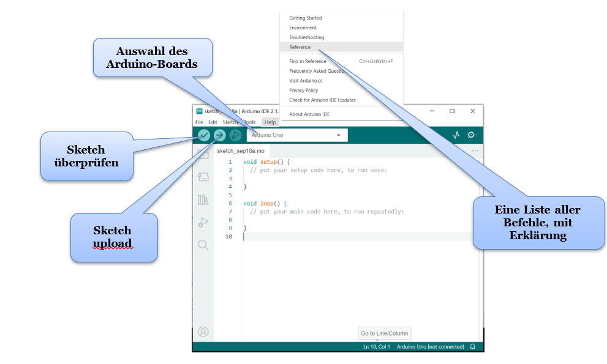This screenshot has height=364, width=607.
Task: Open the three-dots tab options menu
Action: click(x=475, y=151)
